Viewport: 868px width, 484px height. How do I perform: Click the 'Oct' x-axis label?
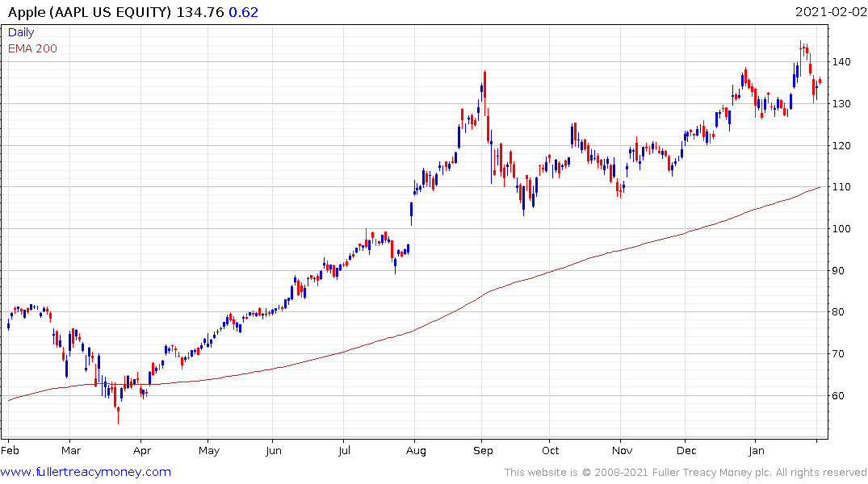[x=550, y=450]
